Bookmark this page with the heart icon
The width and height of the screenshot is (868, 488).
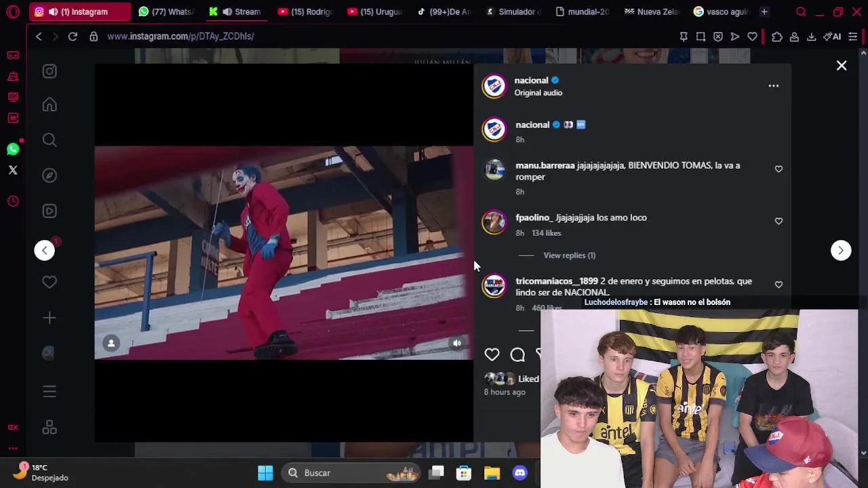(x=752, y=37)
